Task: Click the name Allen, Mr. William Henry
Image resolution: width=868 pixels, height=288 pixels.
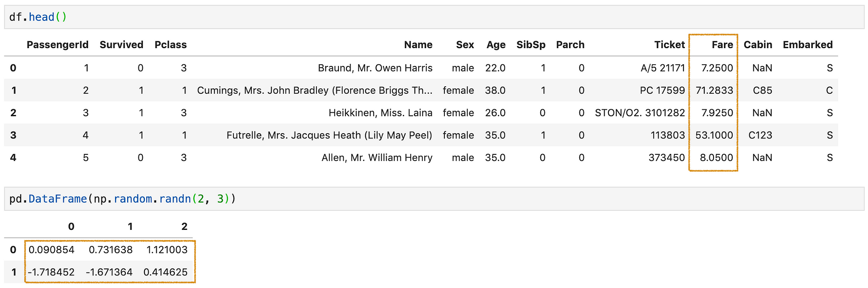Action: 377,158
